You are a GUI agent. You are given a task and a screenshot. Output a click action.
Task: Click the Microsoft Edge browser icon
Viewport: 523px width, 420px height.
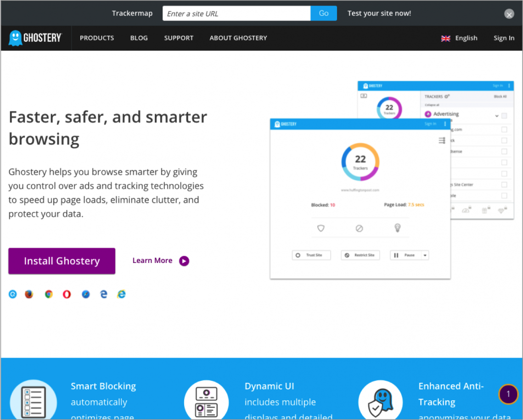(x=104, y=294)
